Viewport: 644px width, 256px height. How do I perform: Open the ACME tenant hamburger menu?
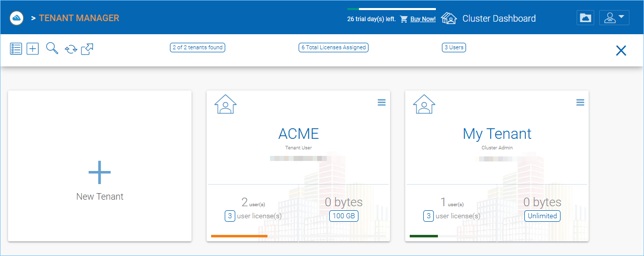[382, 102]
